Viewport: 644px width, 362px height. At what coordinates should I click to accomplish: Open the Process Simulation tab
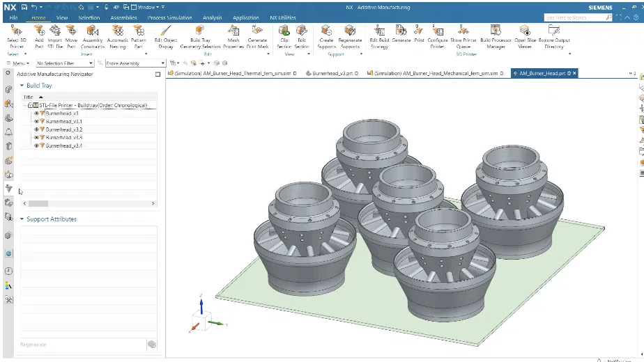coord(169,17)
